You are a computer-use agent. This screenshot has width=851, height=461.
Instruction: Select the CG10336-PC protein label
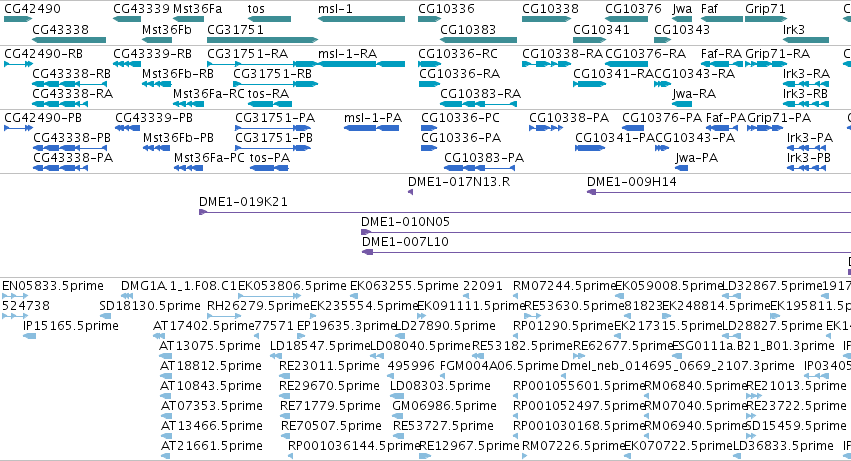point(460,118)
